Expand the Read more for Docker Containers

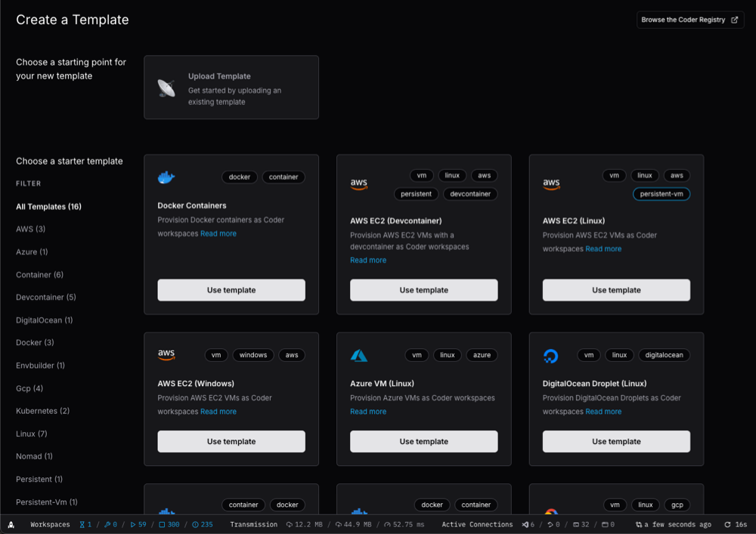pyautogui.click(x=218, y=233)
